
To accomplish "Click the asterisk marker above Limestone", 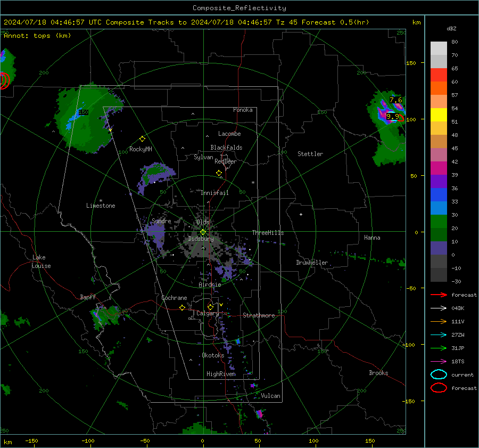I will [x=101, y=201].
